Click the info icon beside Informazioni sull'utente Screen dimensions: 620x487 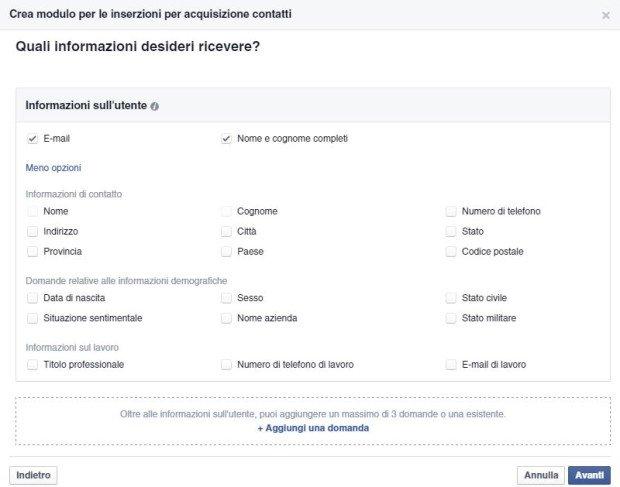(x=155, y=106)
